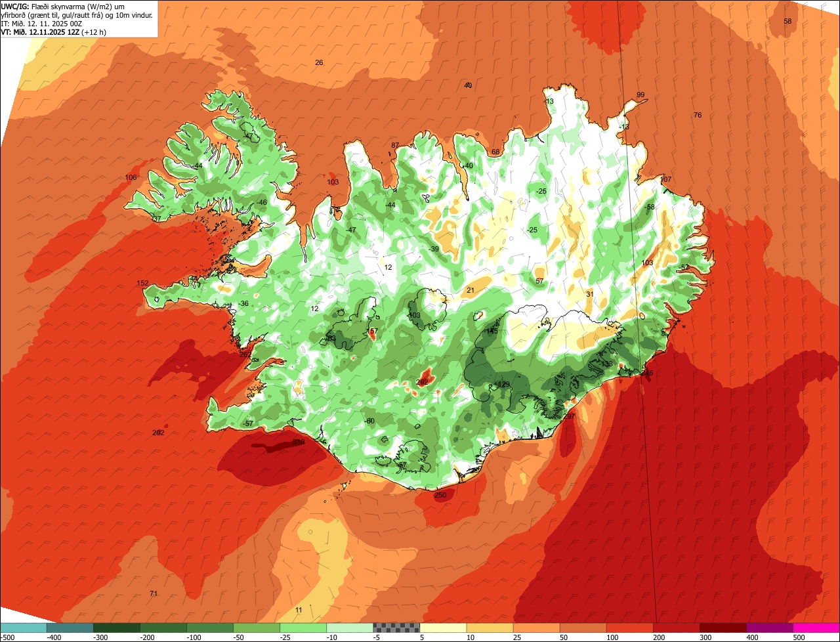Click the purple 400 to 500 legend swatch
Viewport: 840px width, 642px height.
pyautogui.click(x=769, y=628)
